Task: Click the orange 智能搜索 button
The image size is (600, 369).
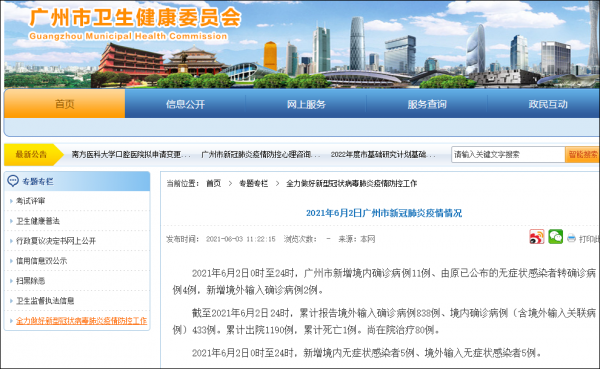Action: pyautogui.click(x=582, y=155)
